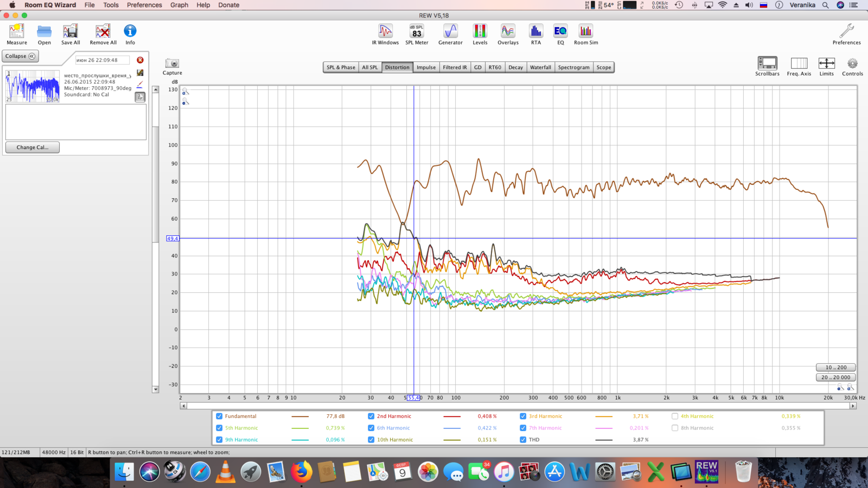Open Firefox from the Dock
This screenshot has width=868, height=488.
301,472
